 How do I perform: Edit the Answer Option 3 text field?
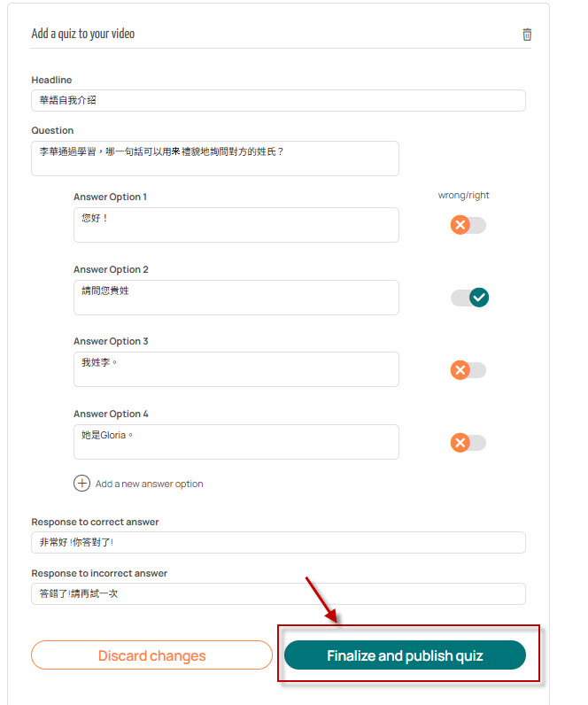236,369
